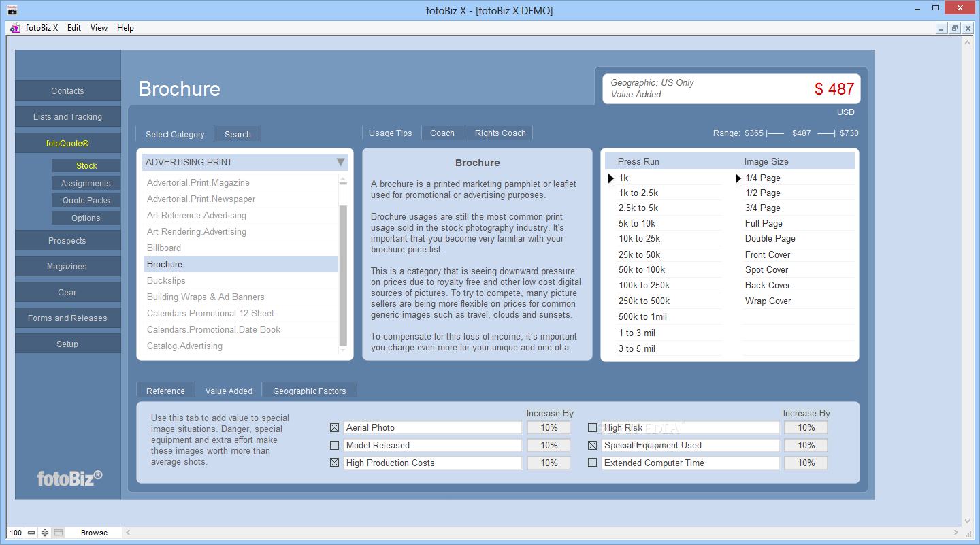Viewport: 980px width, 545px height.
Task: Select the 1/2 Page image size
Action: pos(798,193)
